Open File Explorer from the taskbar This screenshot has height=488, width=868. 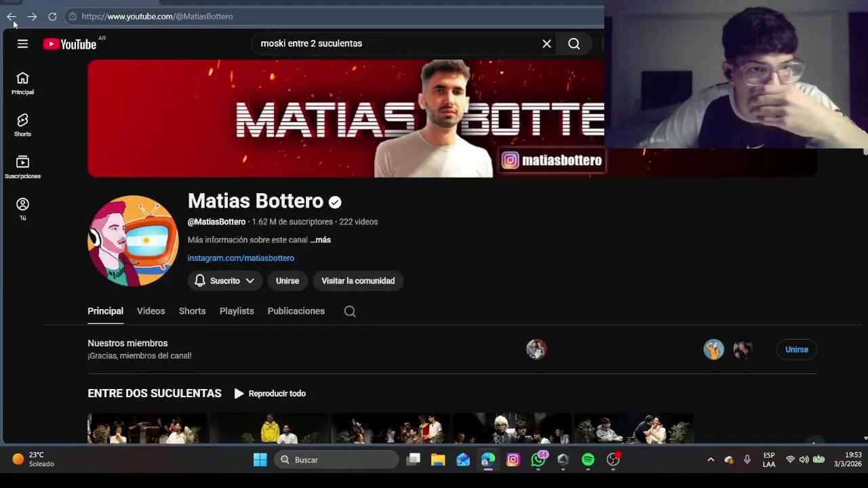[x=438, y=460]
